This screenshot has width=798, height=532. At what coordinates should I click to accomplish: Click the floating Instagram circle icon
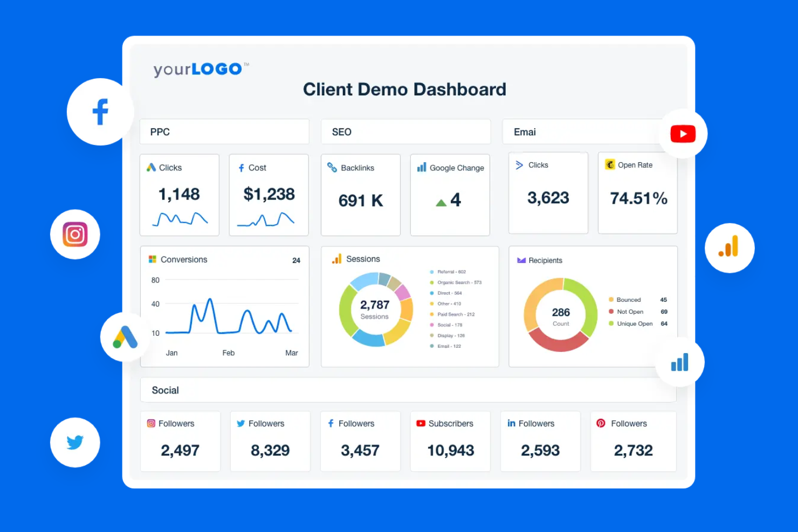tap(75, 234)
